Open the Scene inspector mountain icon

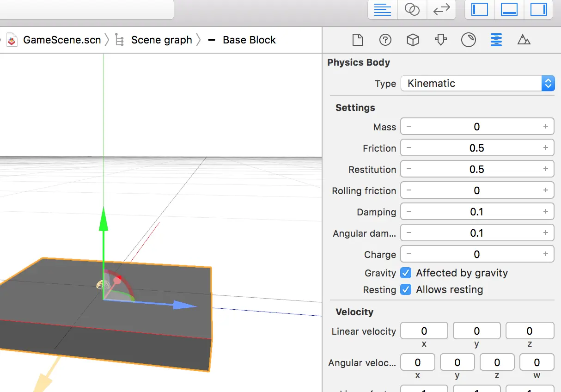tap(524, 40)
